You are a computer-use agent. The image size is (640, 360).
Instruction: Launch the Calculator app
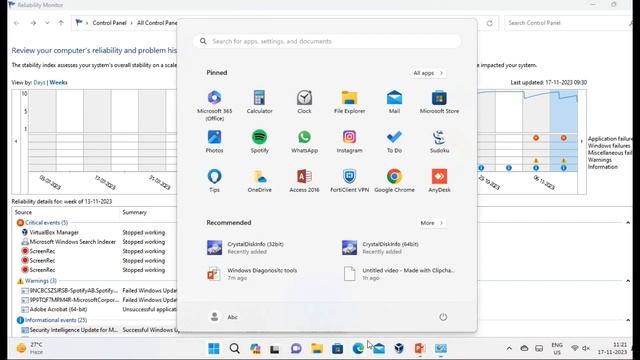pos(259,102)
